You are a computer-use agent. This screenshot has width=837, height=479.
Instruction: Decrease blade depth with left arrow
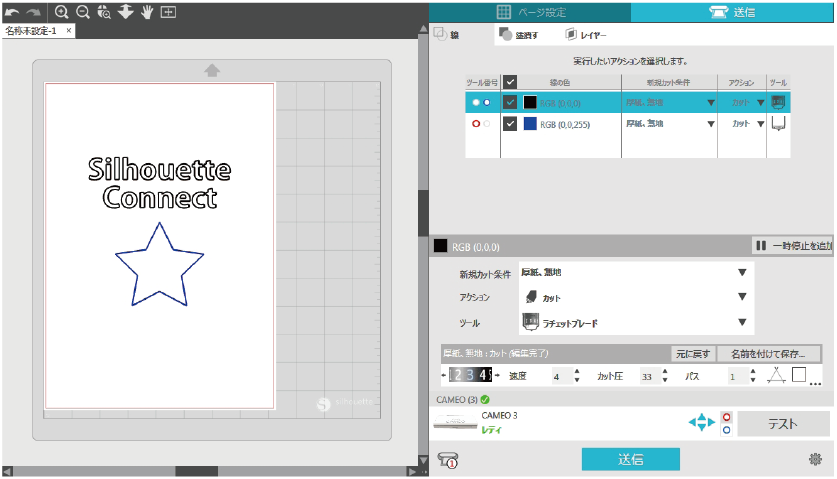tap(444, 375)
